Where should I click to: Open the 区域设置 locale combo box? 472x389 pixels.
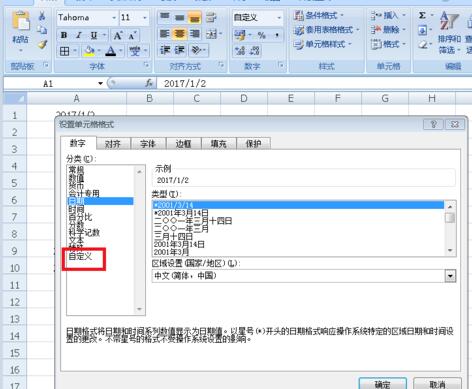(304, 276)
